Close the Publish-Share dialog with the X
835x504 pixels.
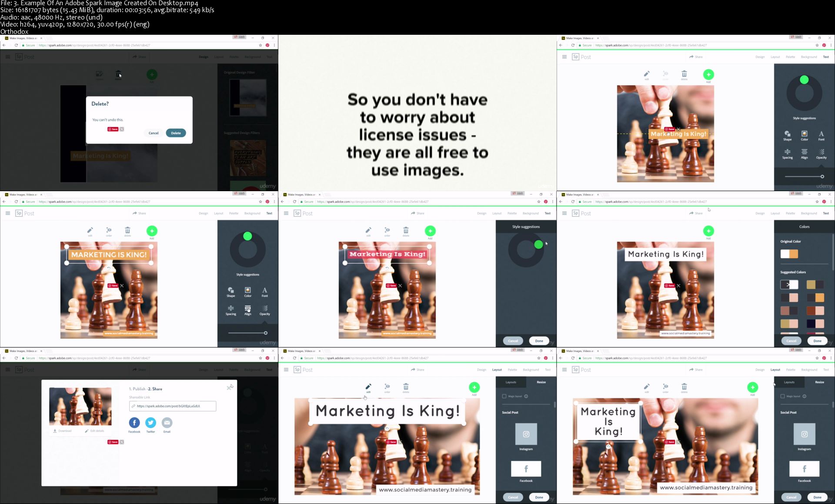coord(229,388)
